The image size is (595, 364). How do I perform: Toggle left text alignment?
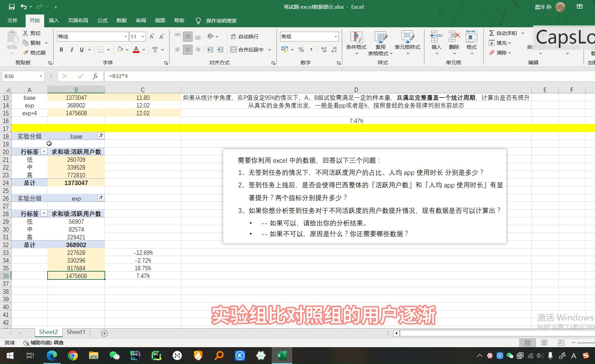point(178,50)
